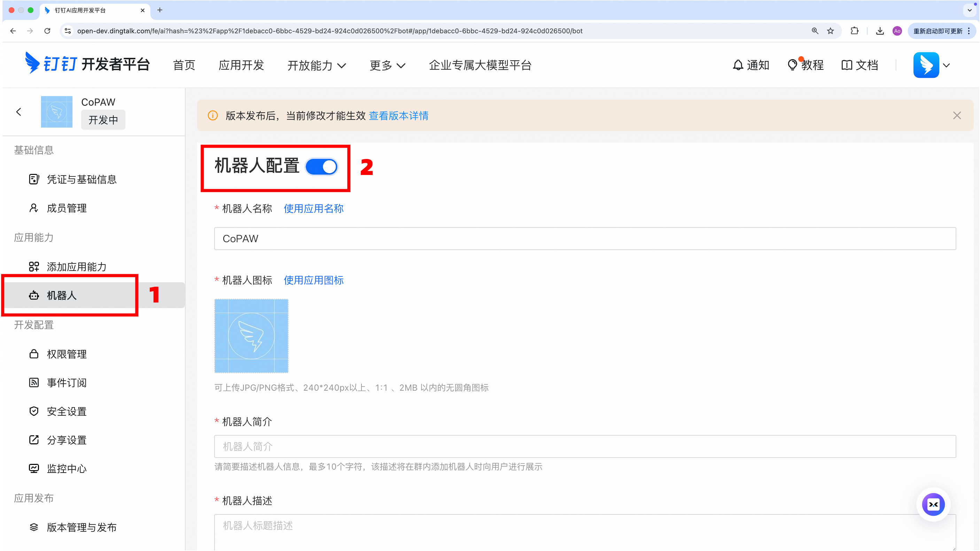
Task: Open browser extensions puzzle icon
Action: coord(855,31)
